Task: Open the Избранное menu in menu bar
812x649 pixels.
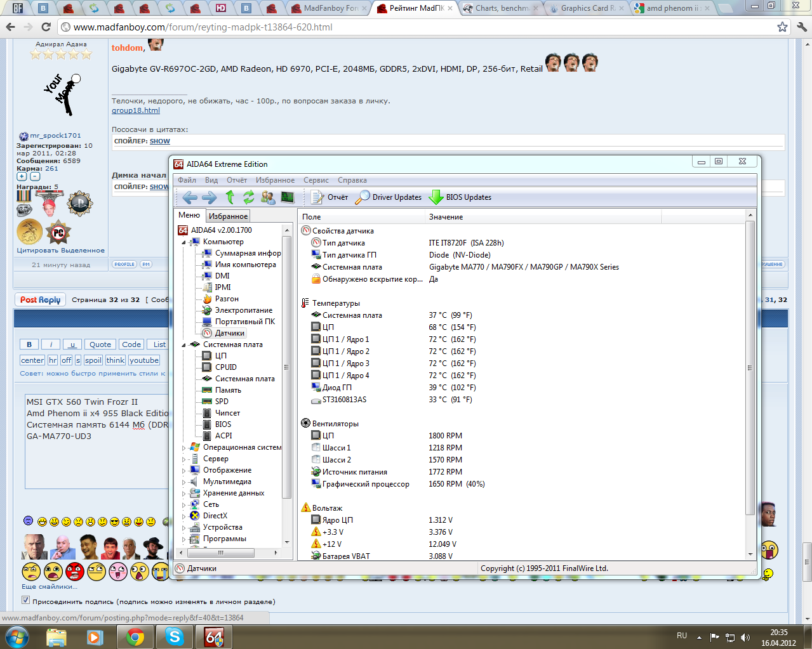Action: [x=276, y=180]
